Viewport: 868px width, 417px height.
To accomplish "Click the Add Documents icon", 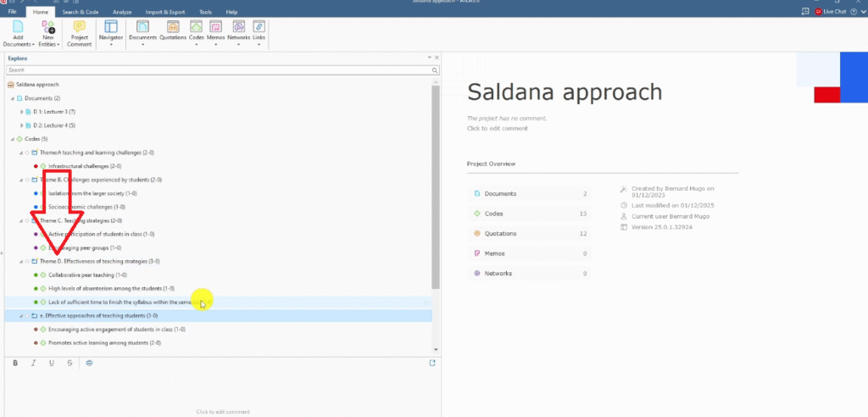I will click(18, 28).
